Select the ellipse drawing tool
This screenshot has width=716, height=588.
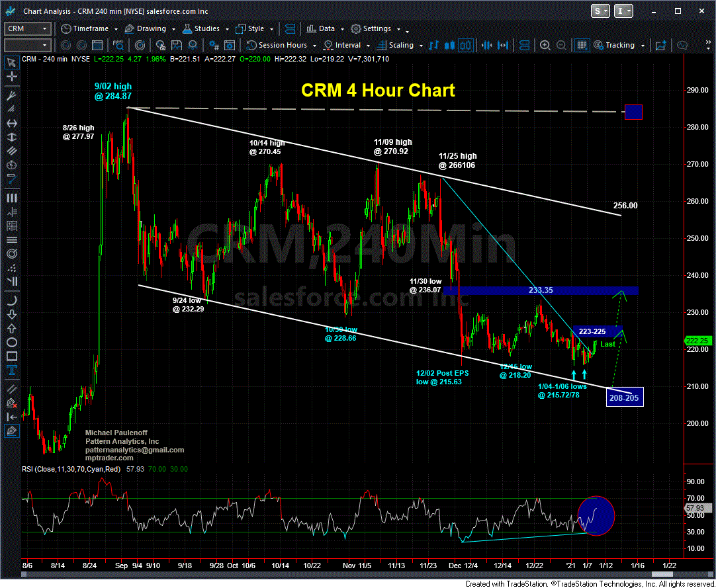[x=13, y=343]
